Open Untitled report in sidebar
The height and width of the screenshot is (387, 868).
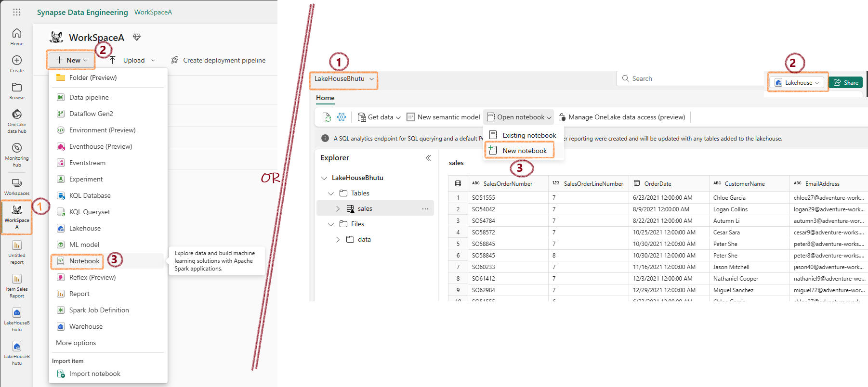coord(17,252)
